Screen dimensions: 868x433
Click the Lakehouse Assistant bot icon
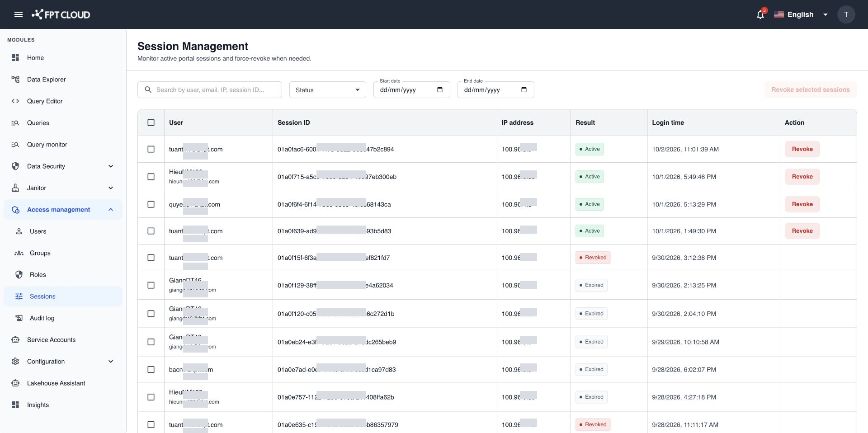[x=15, y=383]
